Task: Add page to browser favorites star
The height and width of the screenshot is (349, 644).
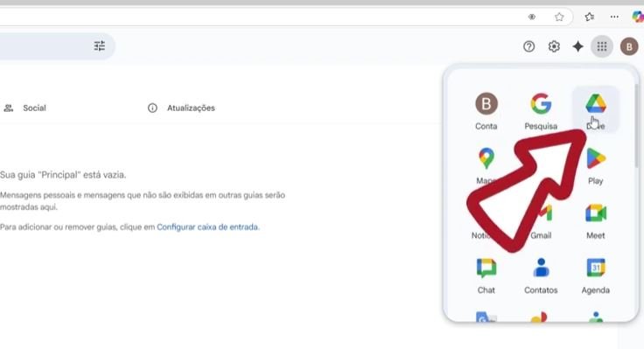Action: coord(559,17)
